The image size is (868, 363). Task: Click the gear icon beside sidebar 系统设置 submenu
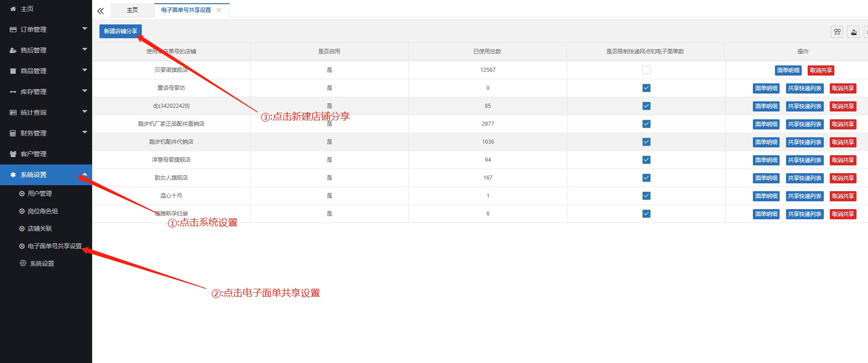pos(23,263)
